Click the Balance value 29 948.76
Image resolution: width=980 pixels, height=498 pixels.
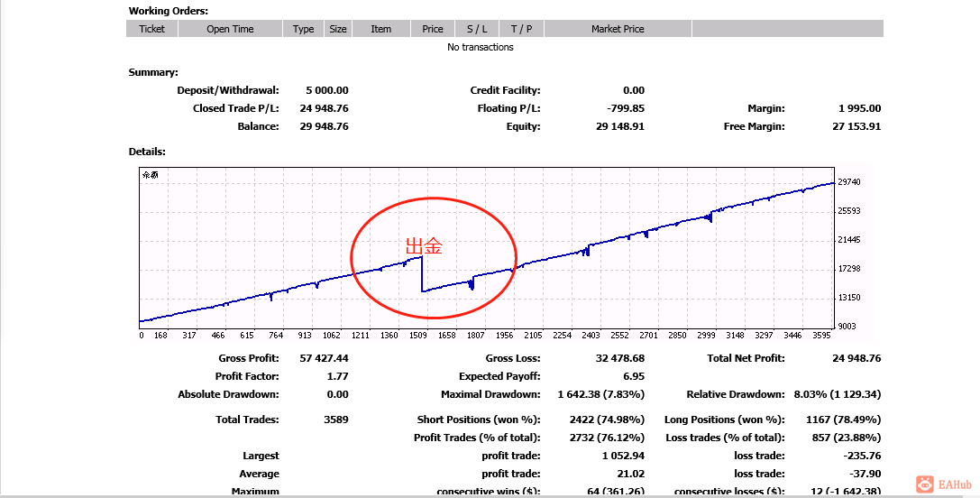pos(324,126)
